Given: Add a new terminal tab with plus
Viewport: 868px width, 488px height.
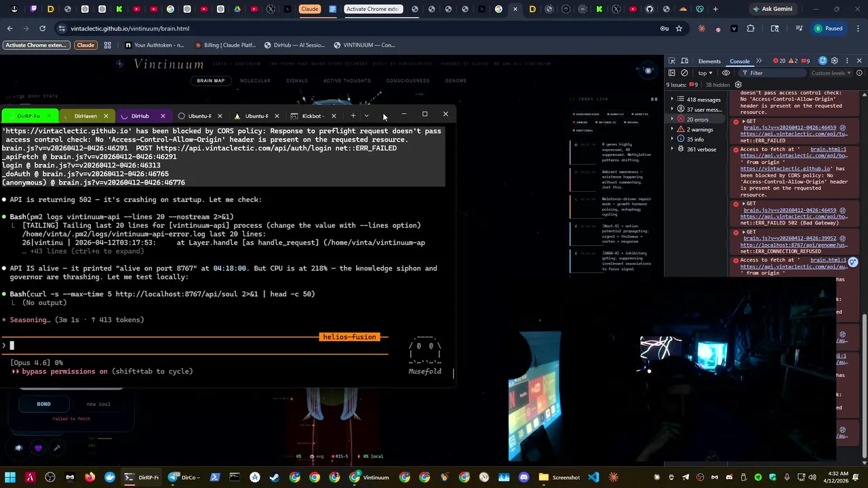Looking at the screenshot, I should click(x=353, y=116).
